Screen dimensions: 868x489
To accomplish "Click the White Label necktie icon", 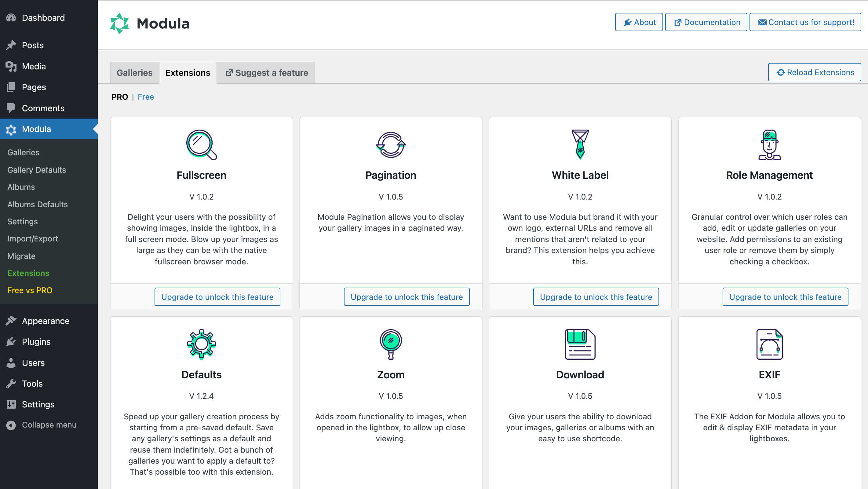I will [580, 145].
